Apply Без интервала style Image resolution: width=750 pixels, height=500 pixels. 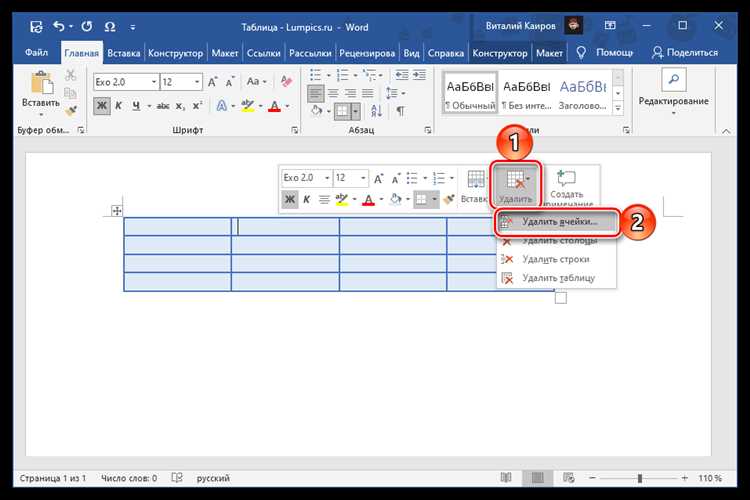tap(526, 93)
